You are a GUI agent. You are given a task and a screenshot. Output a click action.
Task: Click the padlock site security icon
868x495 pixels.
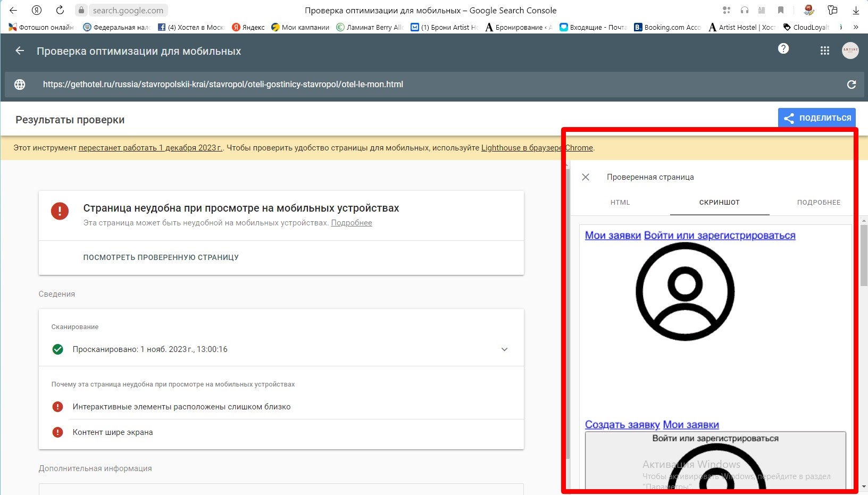[x=81, y=10]
